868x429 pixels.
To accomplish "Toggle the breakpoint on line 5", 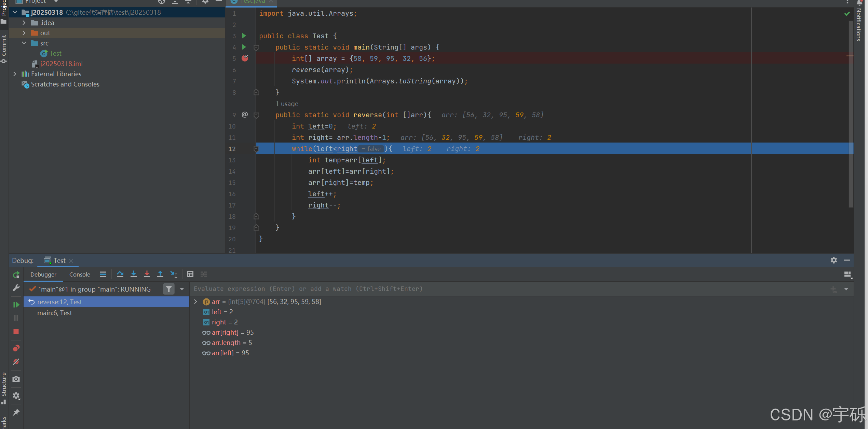I will tap(245, 58).
